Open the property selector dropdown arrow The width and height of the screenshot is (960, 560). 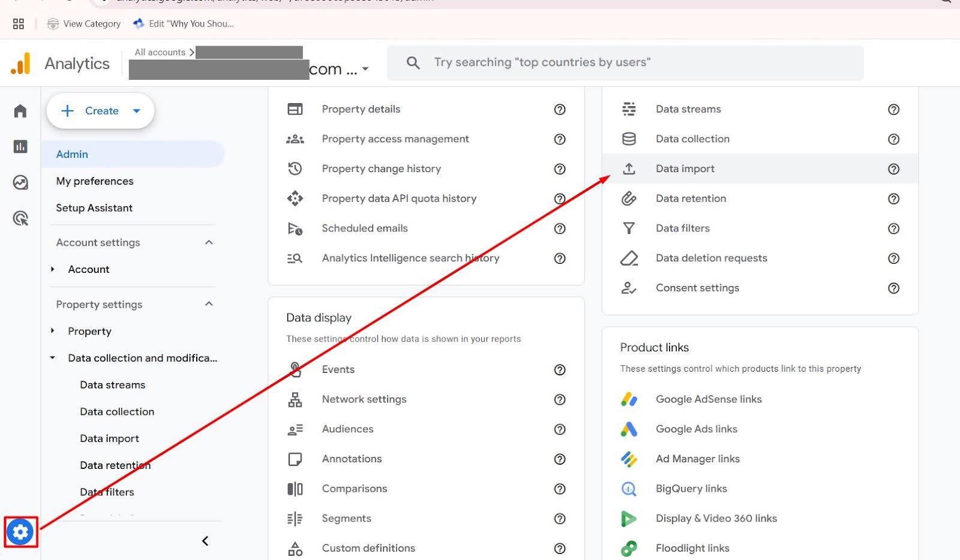click(365, 70)
